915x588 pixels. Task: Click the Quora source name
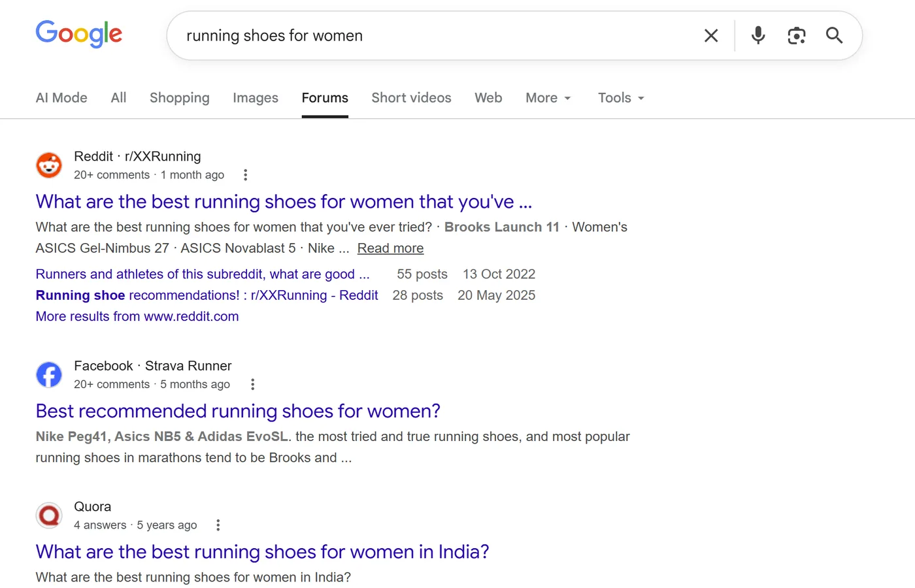(x=92, y=506)
